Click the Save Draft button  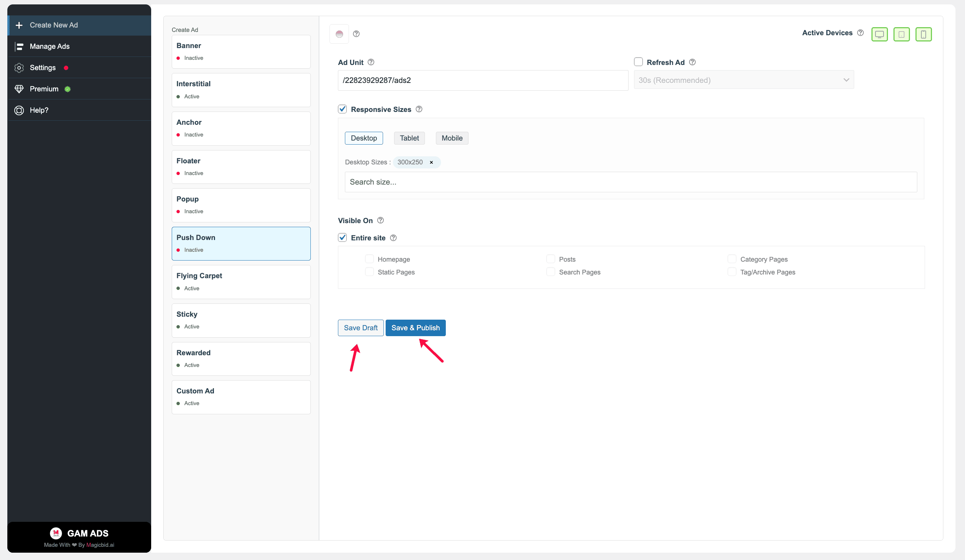[361, 328]
